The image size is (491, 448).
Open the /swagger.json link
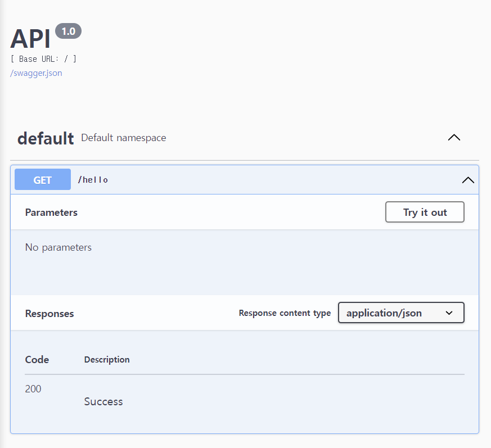(36, 73)
